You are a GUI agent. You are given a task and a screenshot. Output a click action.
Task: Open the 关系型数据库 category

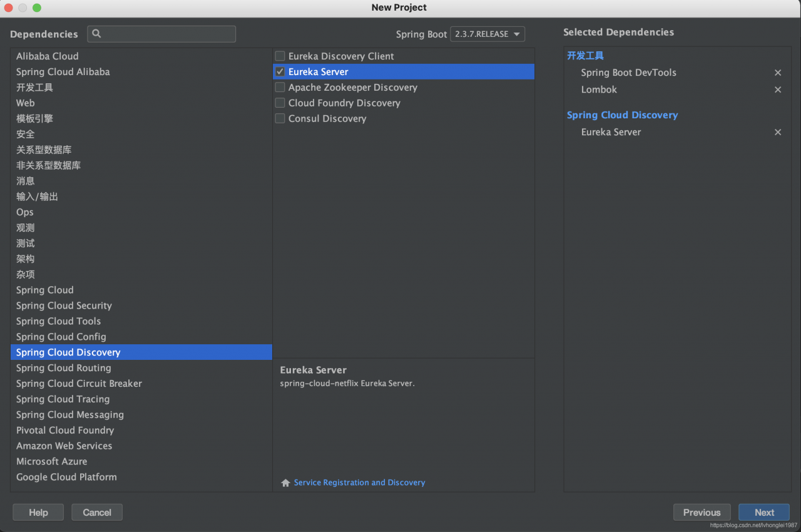[141, 150]
